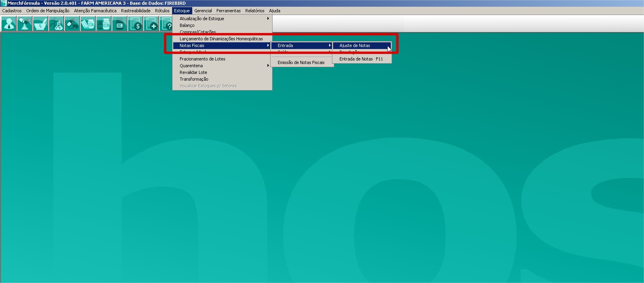The image size is (644, 283).
Task: Choose Entrada de Notas F11
Action: 361,59
